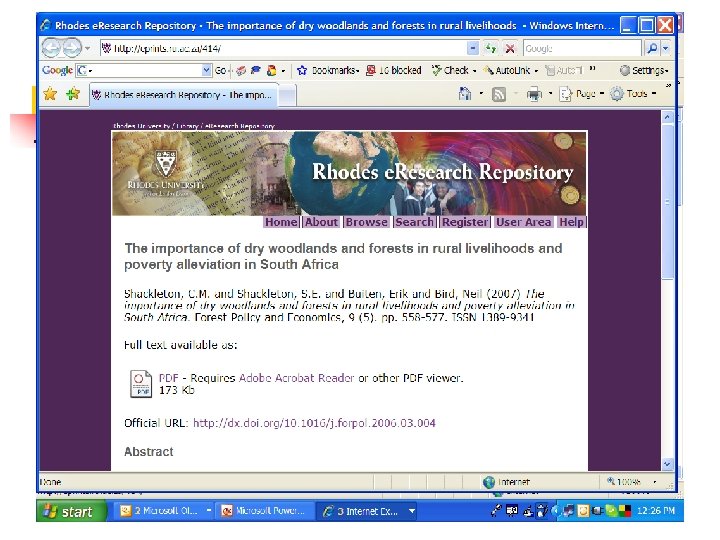Click the IE Home page icon

[465, 94]
